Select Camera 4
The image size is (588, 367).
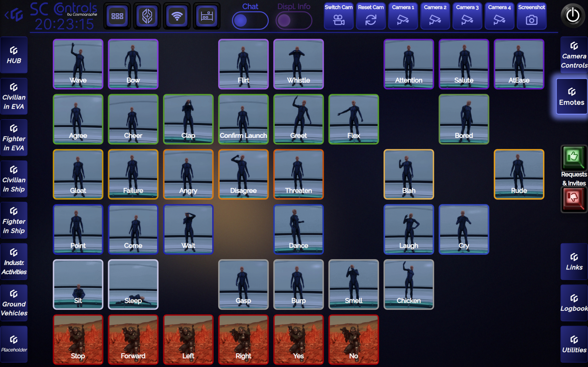[499, 16]
